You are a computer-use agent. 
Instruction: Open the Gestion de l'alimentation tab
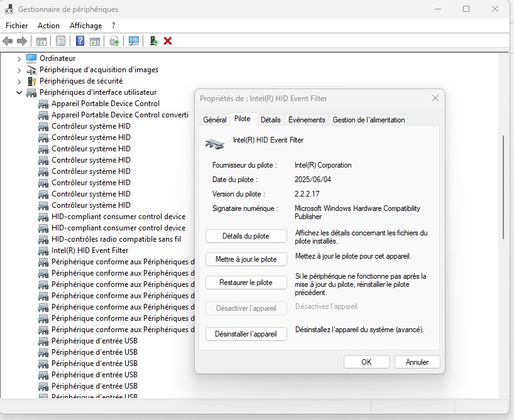click(x=368, y=119)
